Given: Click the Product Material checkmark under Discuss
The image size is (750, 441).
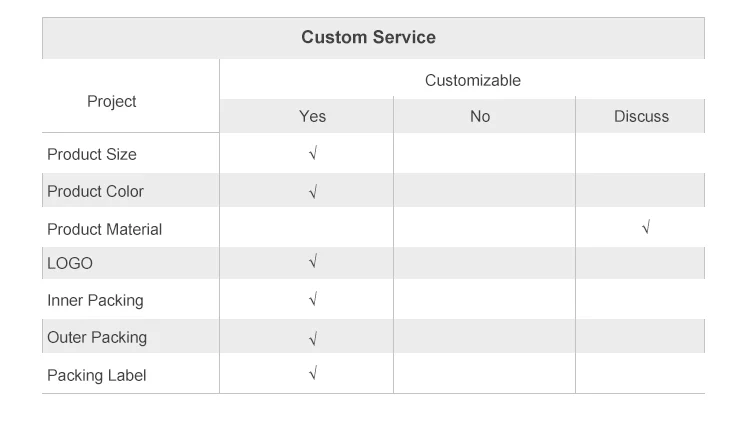Looking at the screenshot, I should tap(646, 228).
